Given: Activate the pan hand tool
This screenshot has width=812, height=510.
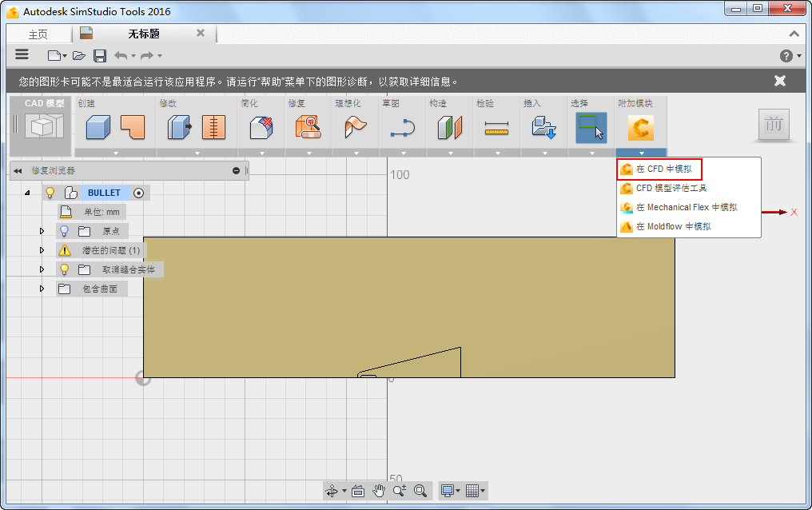Looking at the screenshot, I should [379, 491].
